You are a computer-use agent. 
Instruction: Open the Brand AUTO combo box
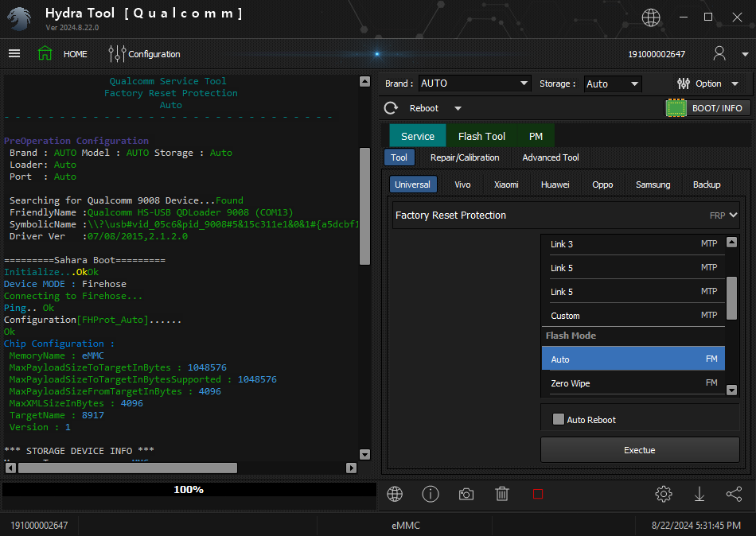pos(474,84)
